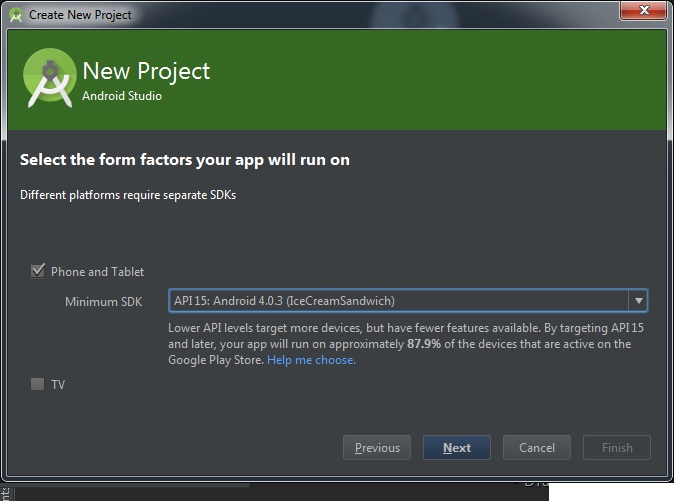The image size is (674, 501).
Task: Click the Android Studio subtitle text
Action: pyautogui.click(x=122, y=95)
